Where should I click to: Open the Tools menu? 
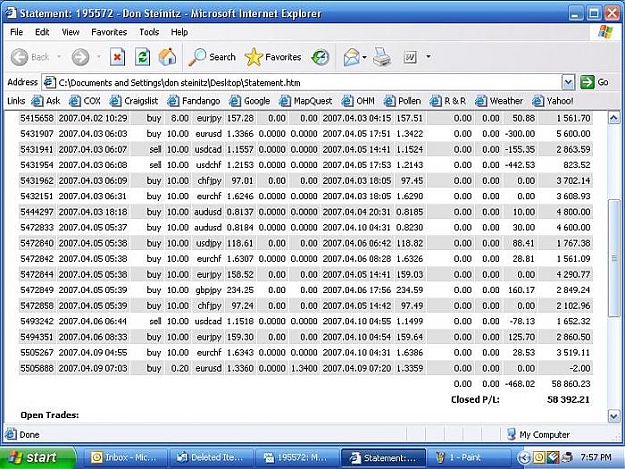pyautogui.click(x=149, y=32)
